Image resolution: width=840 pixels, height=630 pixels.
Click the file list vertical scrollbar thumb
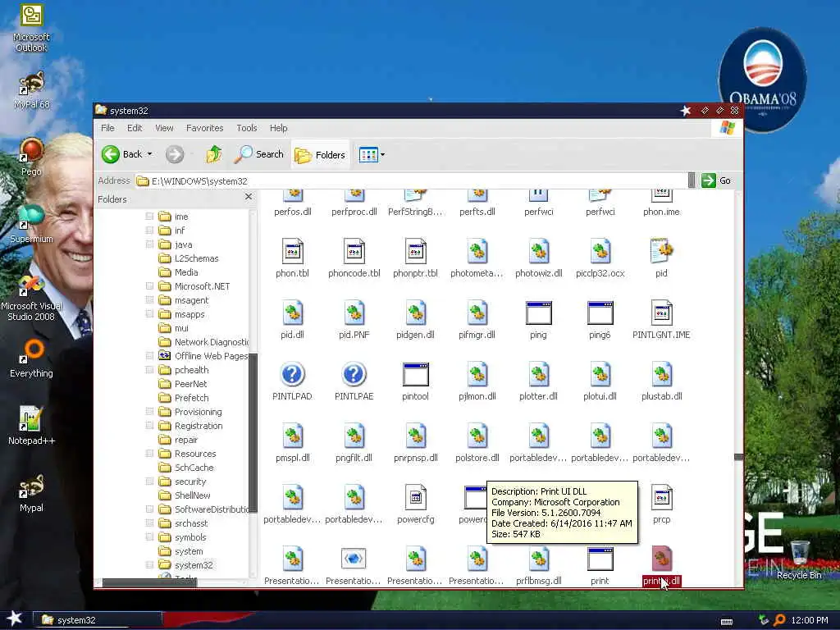(738, 457)
